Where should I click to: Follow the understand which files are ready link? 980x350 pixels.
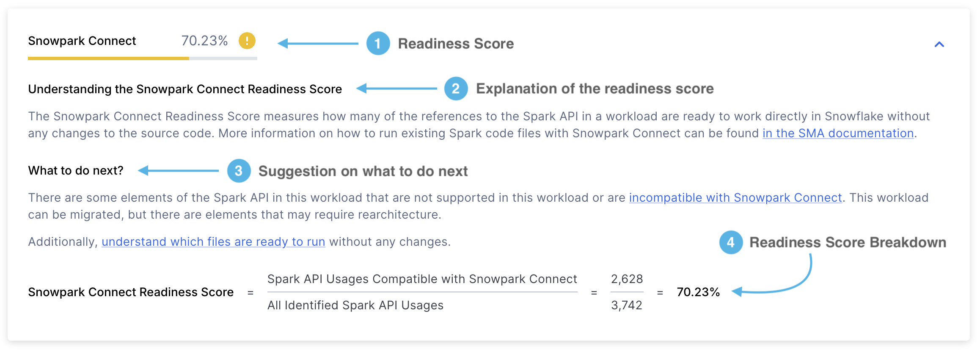(x=213, y=242)
